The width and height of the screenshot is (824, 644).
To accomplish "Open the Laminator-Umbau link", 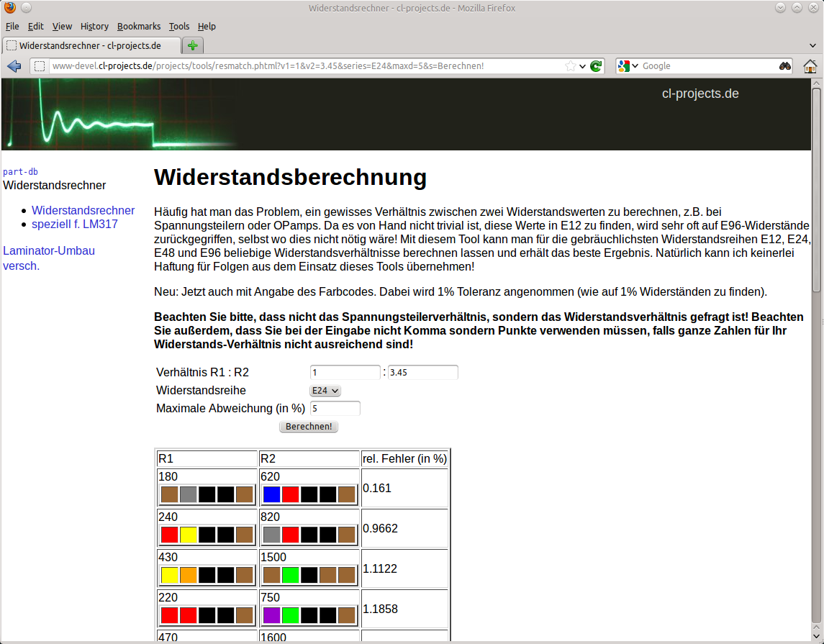I will [x=49, y=250].
